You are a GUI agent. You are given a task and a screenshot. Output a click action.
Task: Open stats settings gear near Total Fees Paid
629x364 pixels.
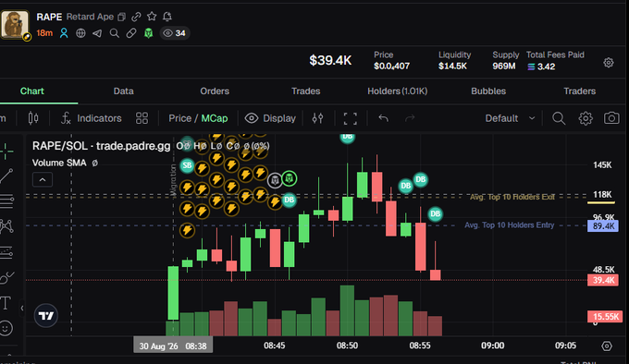click(609, 63)
